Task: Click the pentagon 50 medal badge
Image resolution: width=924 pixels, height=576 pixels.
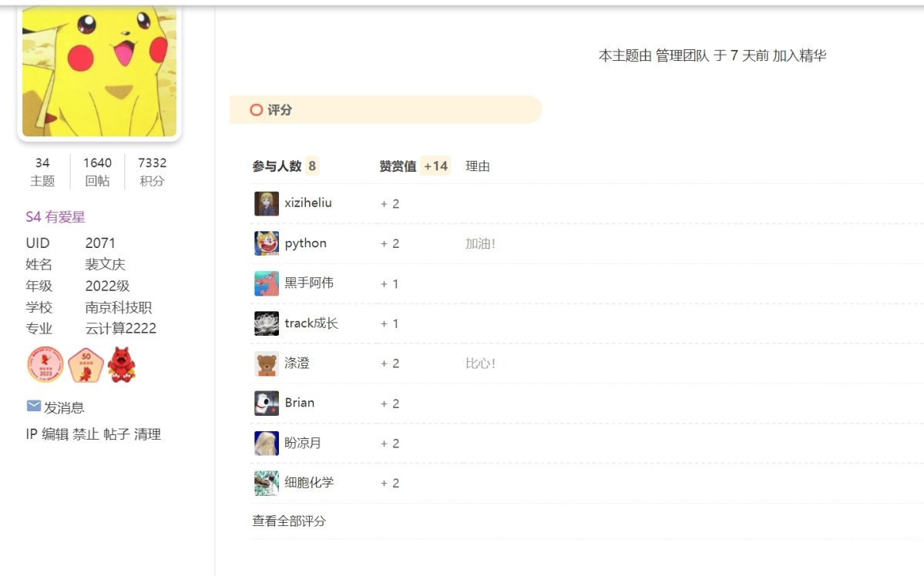Action: click(x=86, y=365)
